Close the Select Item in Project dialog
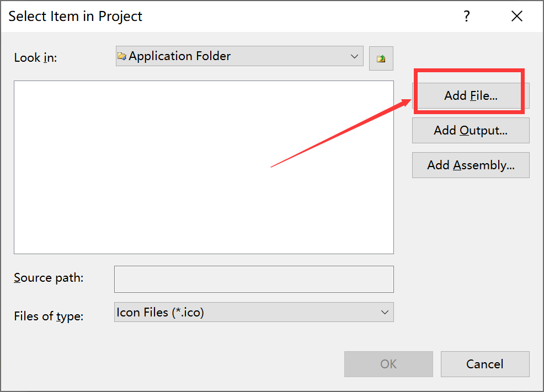 point(516,16)
